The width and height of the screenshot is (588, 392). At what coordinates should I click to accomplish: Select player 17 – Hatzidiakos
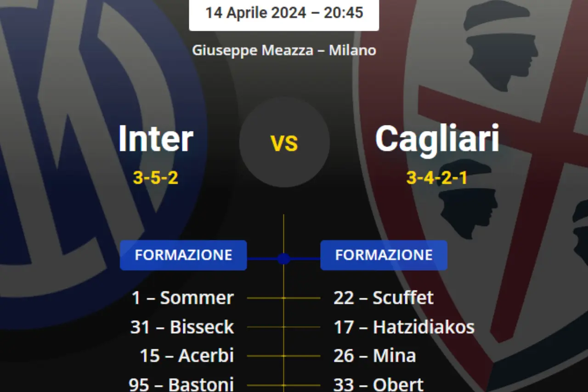[x=404, y=327]
